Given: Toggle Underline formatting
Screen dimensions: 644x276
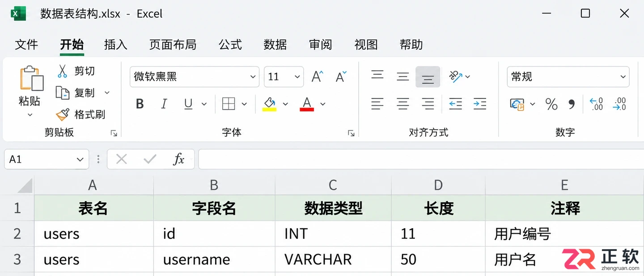Looking at the screenshot, I should [x=188, y=104].
